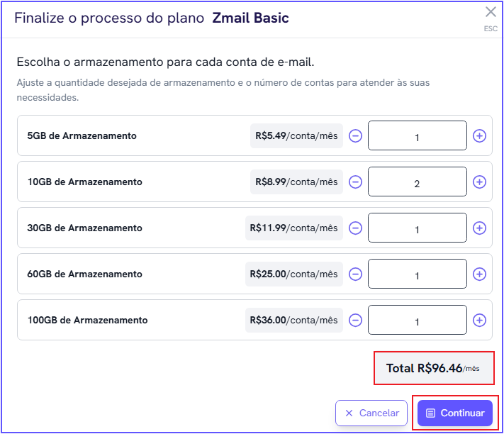Screen dimensions: 504x434
Task: Decrease 60GB storage account quantity
Action: 356,274
